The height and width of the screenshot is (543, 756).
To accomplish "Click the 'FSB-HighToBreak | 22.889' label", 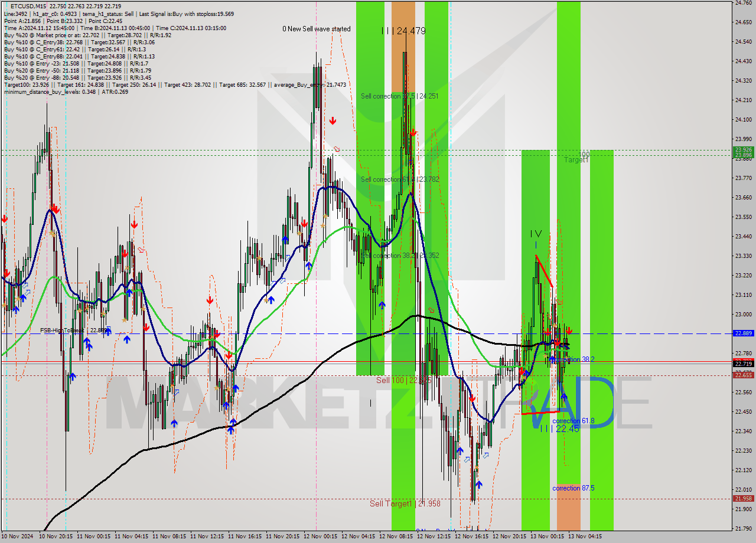I will (x=73, y=331).
